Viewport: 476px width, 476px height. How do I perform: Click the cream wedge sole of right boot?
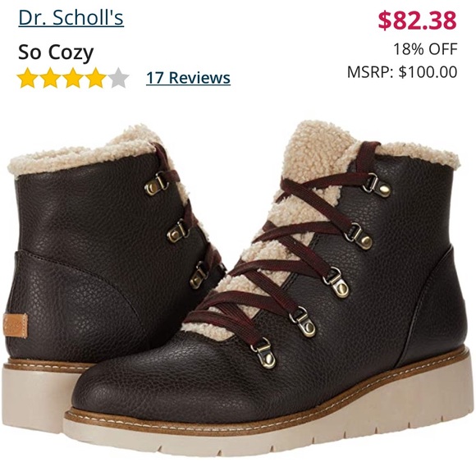click(x=273, y=437)
